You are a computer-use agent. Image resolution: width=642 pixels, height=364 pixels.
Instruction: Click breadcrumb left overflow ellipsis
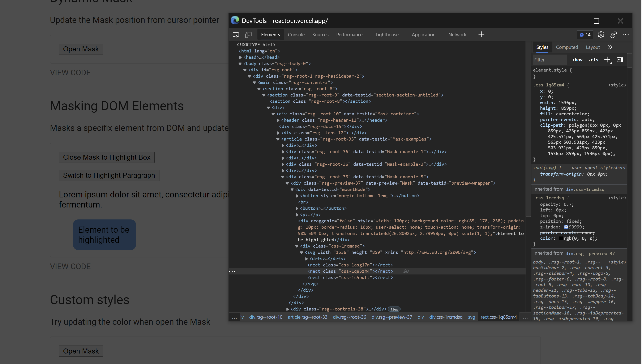pos(234,317)
